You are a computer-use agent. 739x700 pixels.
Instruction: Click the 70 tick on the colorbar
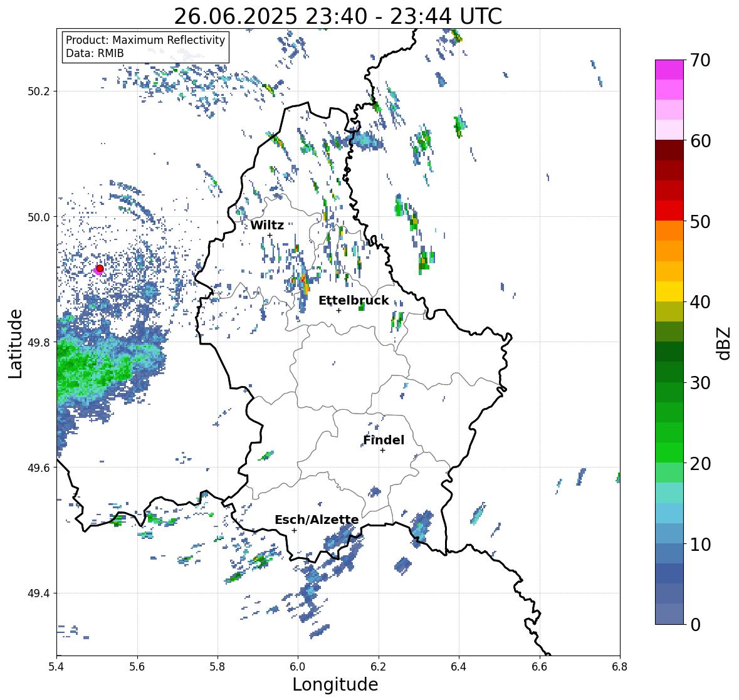(700, 60)
